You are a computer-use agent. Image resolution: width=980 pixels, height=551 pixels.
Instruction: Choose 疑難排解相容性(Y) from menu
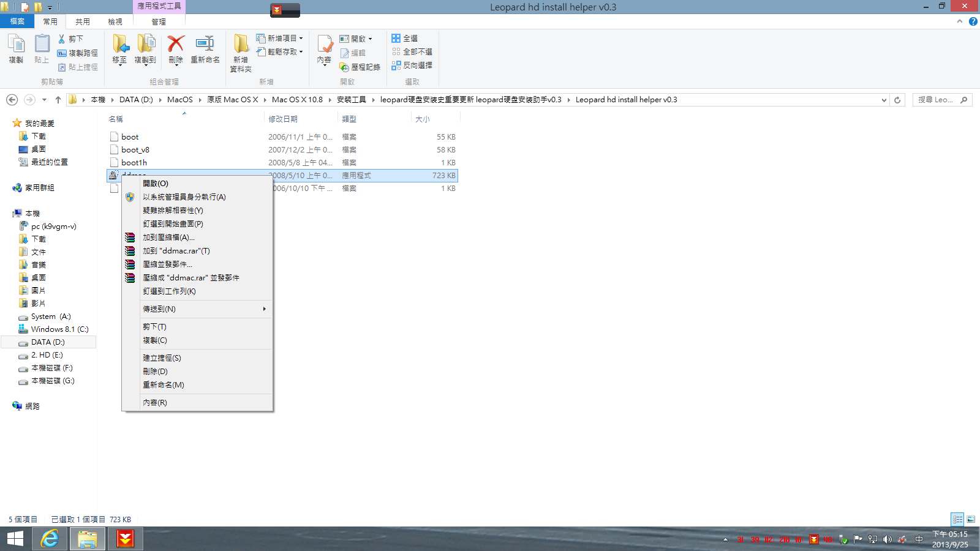[197, 211]
